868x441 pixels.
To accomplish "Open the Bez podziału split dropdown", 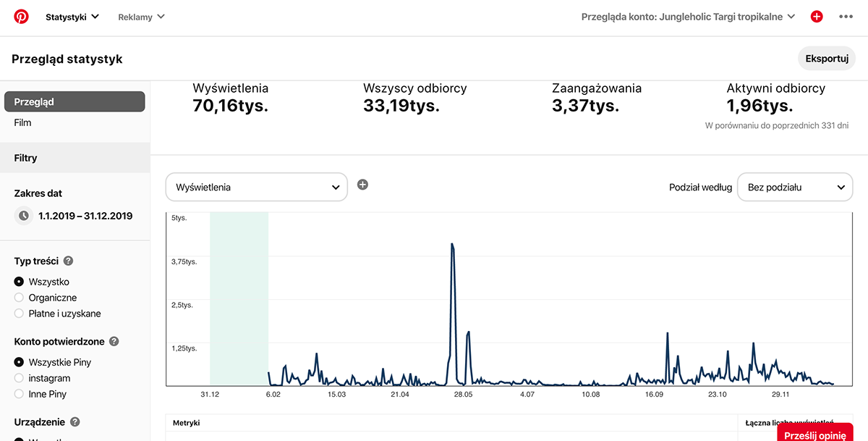I will pos(795,187).
